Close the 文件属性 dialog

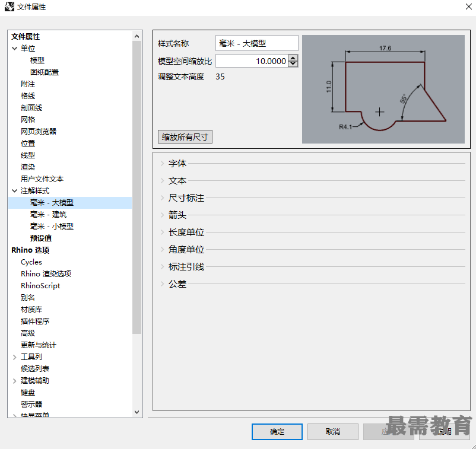469,7
